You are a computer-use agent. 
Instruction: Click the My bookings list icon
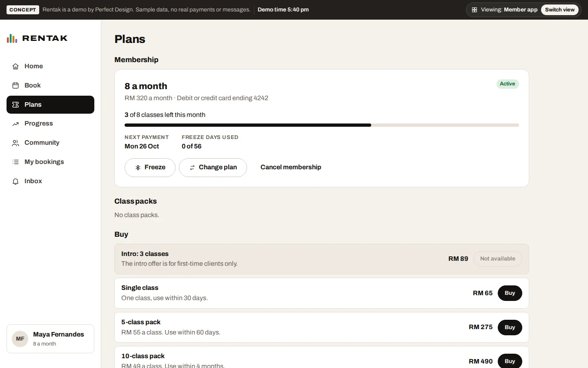(x=16, y=162)
